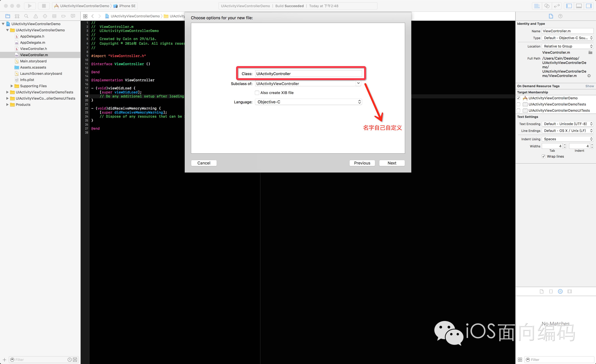Click the Class name text field
The height and width of the screenshot is (364, 596).
(x=308, y=74)
